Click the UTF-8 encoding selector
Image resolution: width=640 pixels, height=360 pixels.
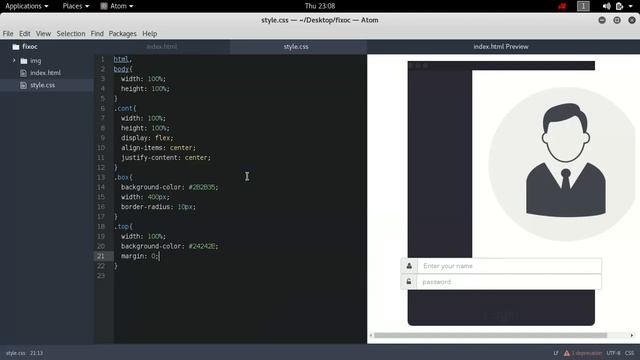[613, 353]
